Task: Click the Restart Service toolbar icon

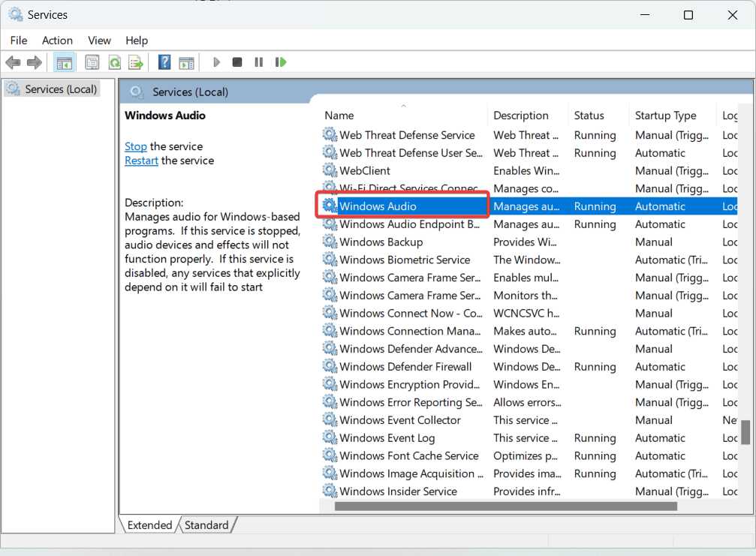Action: click(281, 62)
